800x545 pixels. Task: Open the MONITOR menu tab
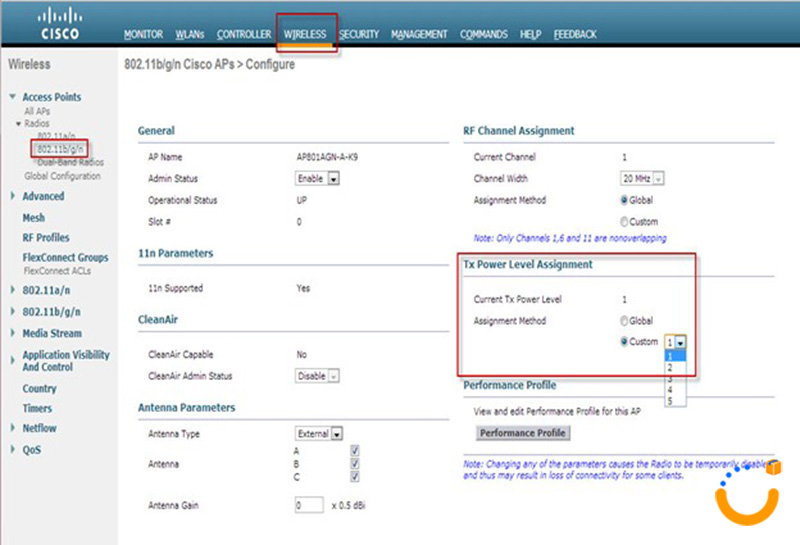click(143, 34)
